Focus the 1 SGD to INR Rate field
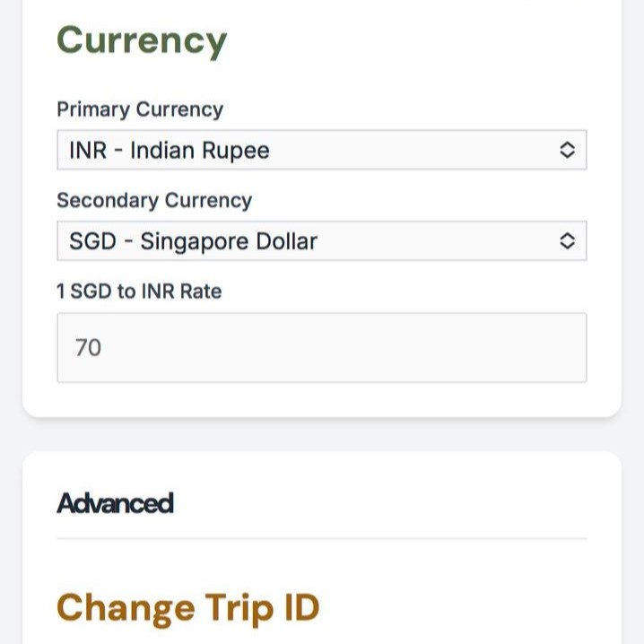 (321, 347)
